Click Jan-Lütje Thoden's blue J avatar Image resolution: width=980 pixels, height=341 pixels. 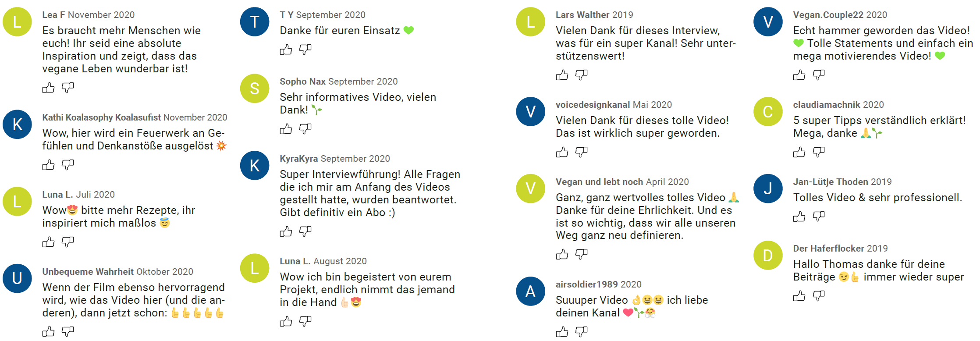(x=768, y=188)
